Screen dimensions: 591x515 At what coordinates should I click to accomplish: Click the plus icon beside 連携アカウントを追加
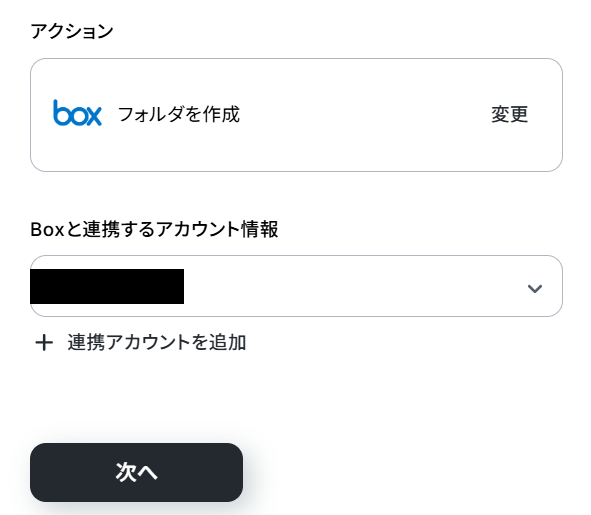(x=44, y=343)
